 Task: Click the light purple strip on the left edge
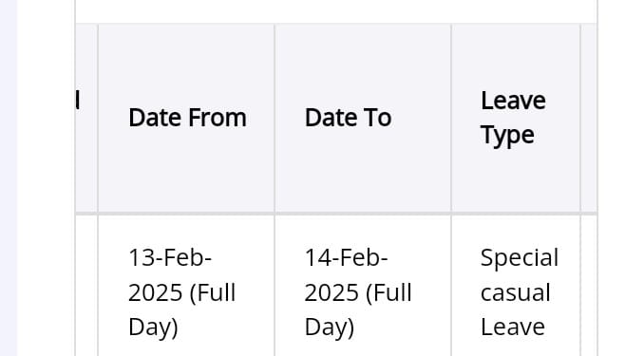9,178
